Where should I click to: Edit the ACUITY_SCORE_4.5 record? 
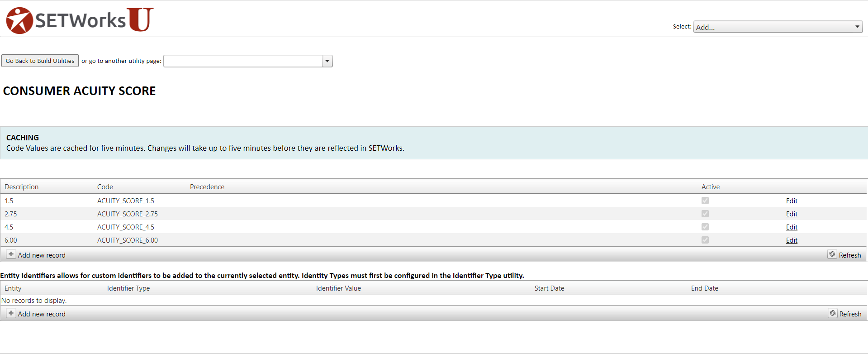pyautogui.click(x=792, y=227)
